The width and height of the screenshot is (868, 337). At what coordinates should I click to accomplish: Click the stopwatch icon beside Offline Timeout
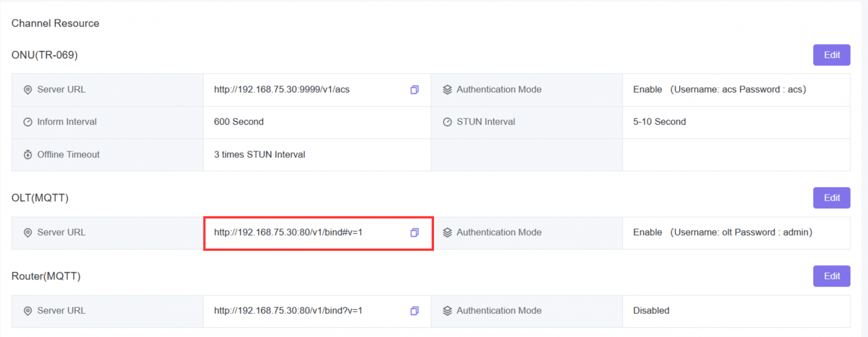[x=28, y=154]
